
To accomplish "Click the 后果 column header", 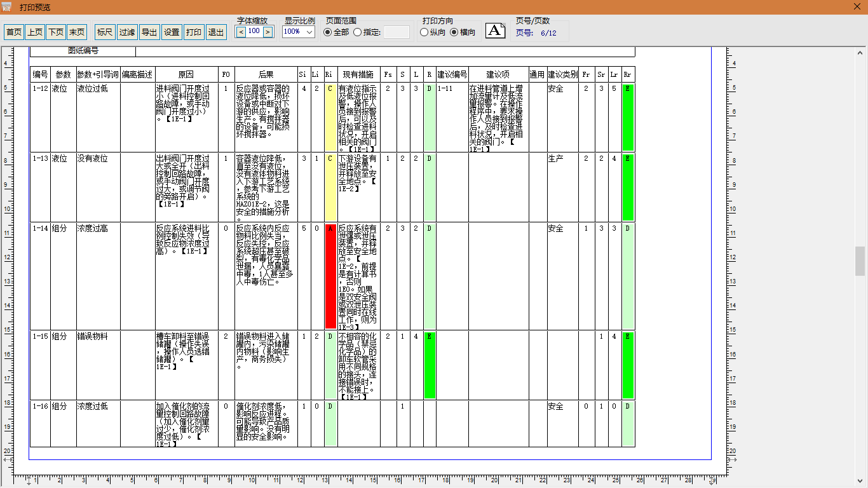I will point(266,74).
